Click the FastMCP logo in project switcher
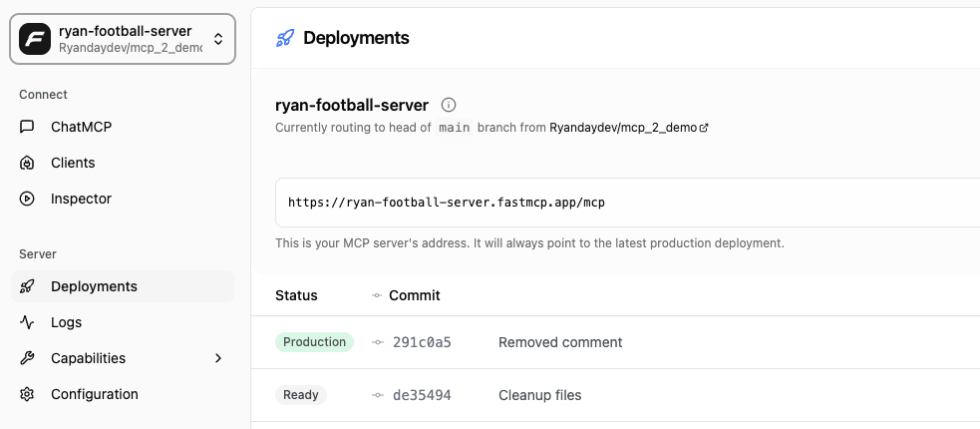The height and width of the screenshot is (429, 980). tap(34, 39)
